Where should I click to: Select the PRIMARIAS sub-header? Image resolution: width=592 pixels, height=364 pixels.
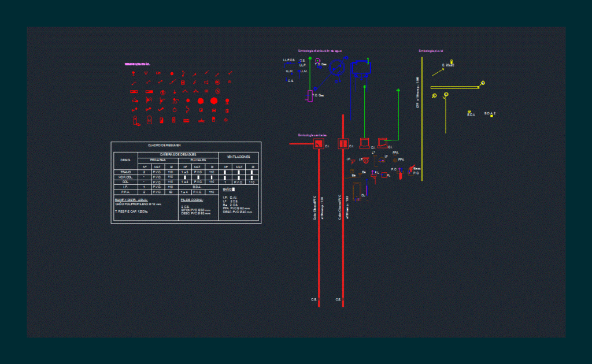click(x=158, y=160)
